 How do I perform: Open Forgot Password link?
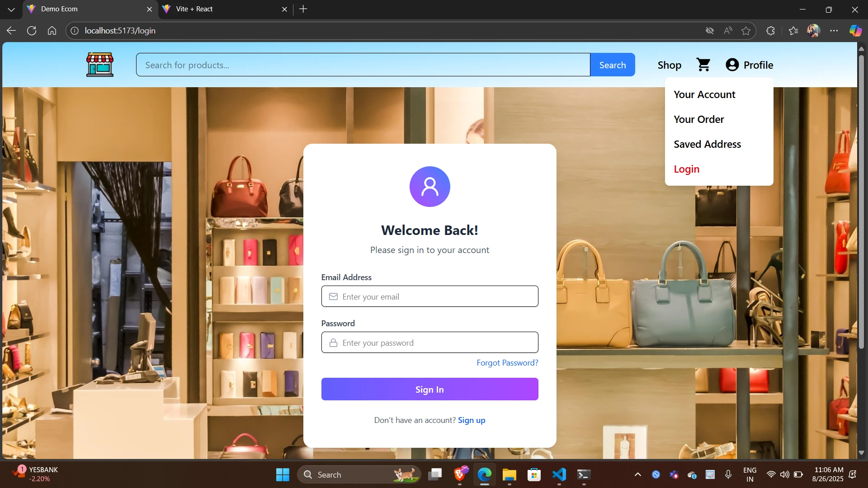click(x=507, y=363)
